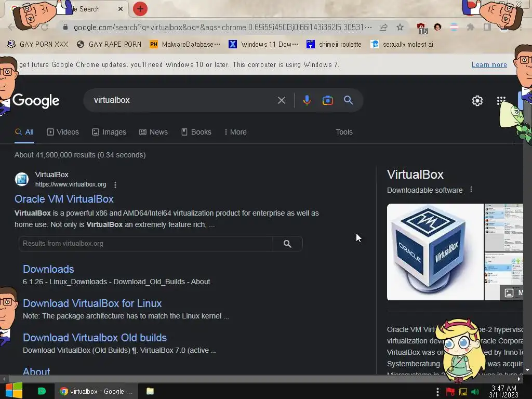Viewport: 532px width, 399px height.
Task: Open the extension with badge 15
Action: 421,28
